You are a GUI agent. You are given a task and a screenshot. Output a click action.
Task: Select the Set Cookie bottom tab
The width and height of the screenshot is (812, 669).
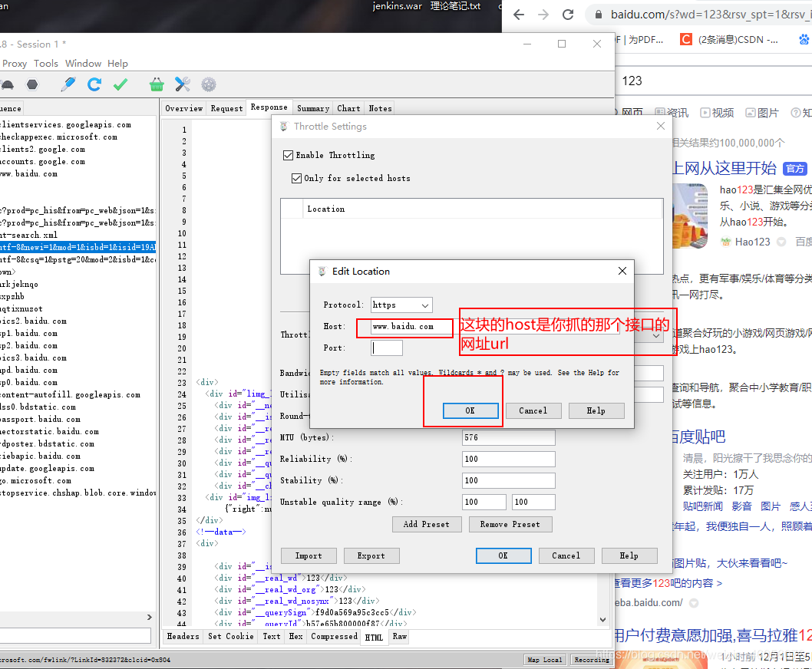point(231,636)
